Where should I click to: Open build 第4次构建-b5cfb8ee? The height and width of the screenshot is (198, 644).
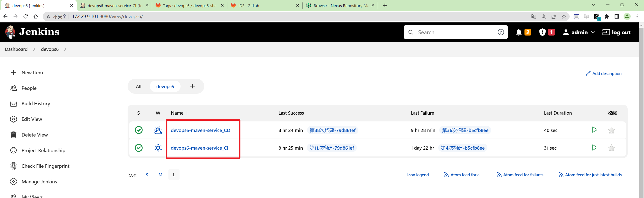click(x=462, y=148)
